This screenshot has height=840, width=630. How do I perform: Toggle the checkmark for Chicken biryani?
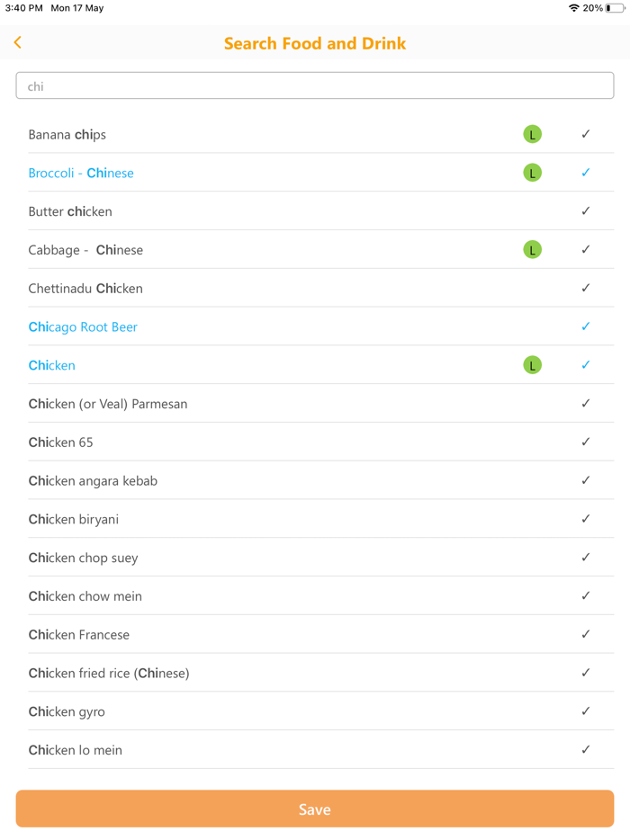click(586, 519)
